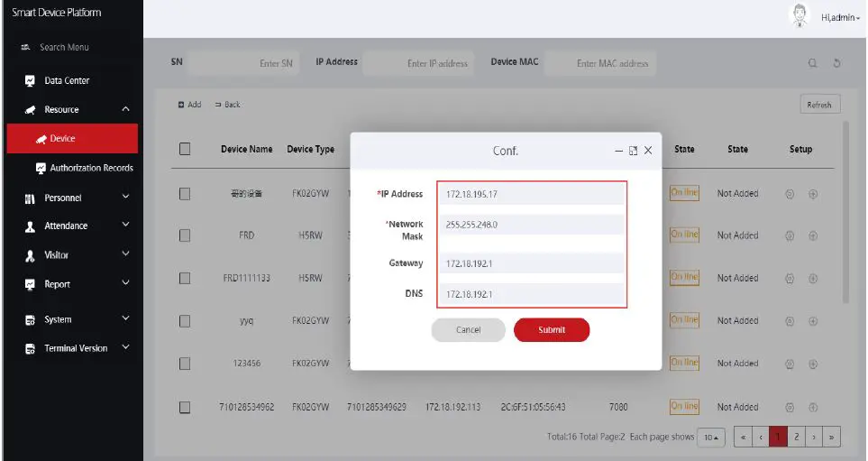This screenshot has height=461, width=868.
Task: Click the Report icon in sidebar
Action: coord(30,284)
